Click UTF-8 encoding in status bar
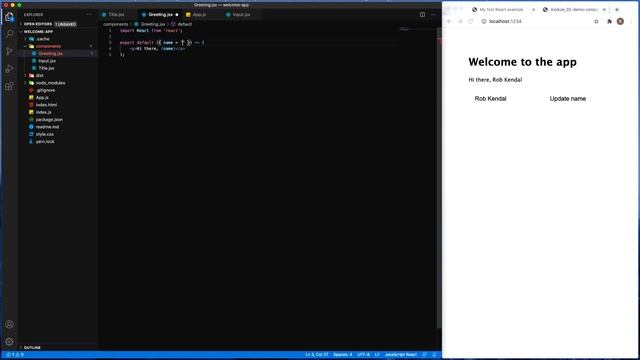 coord(363,355)
